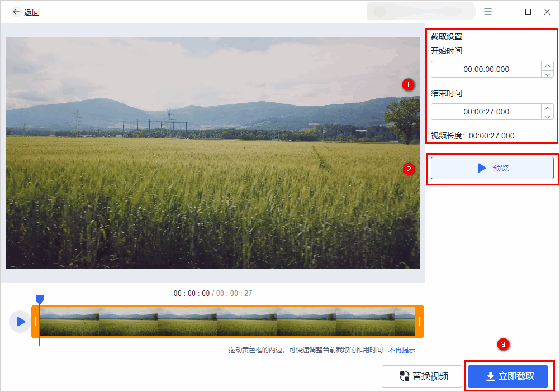Click the 不再提示 link
560x392 pixels.
click(402, 350)
